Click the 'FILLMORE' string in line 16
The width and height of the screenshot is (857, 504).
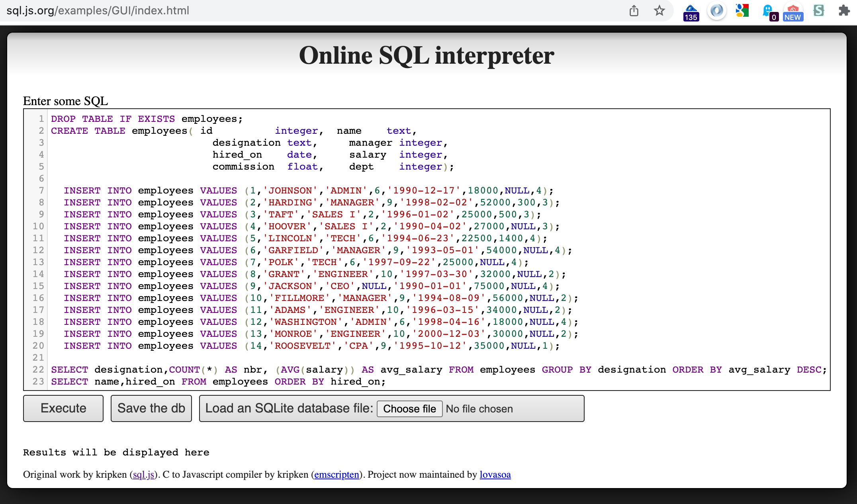[x=299, y=298]
